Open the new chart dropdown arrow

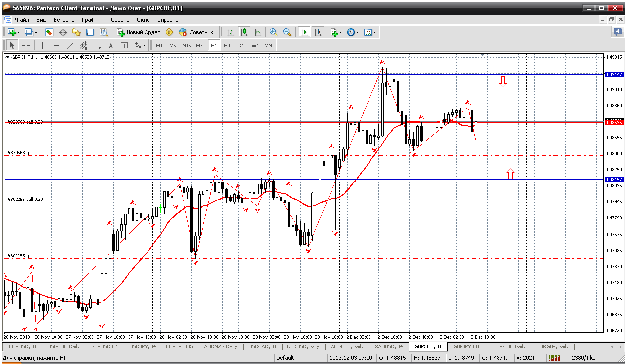pos(18,32)
